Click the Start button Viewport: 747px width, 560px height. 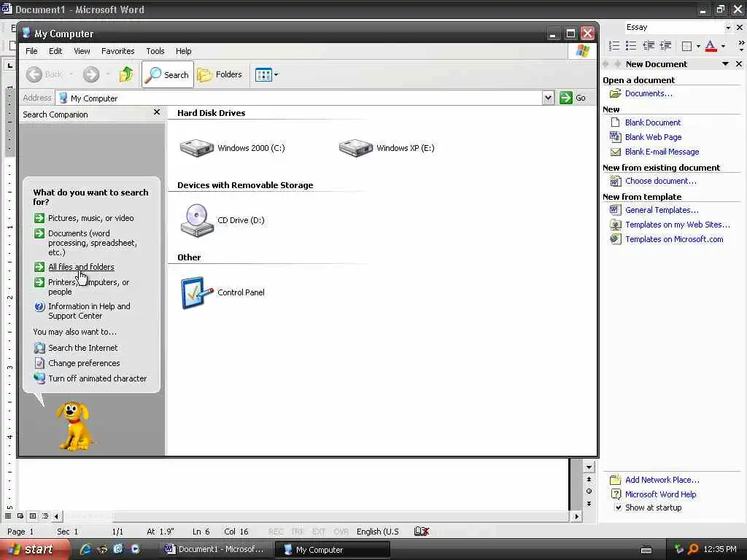(x=34, y=550)
